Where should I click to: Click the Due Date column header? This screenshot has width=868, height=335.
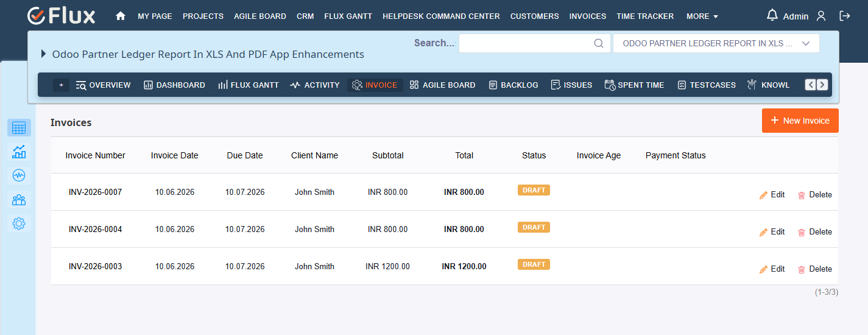point(245,155)
